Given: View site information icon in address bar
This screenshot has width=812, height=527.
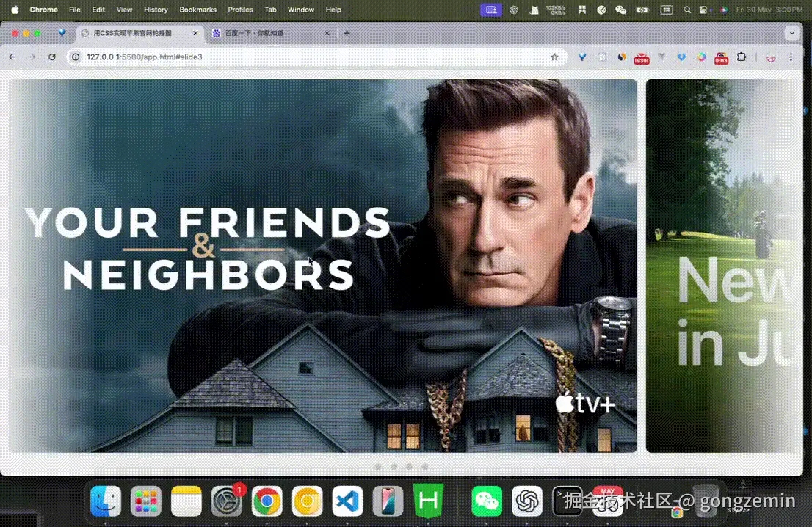Looking at the screenshot, I should 76,57.
